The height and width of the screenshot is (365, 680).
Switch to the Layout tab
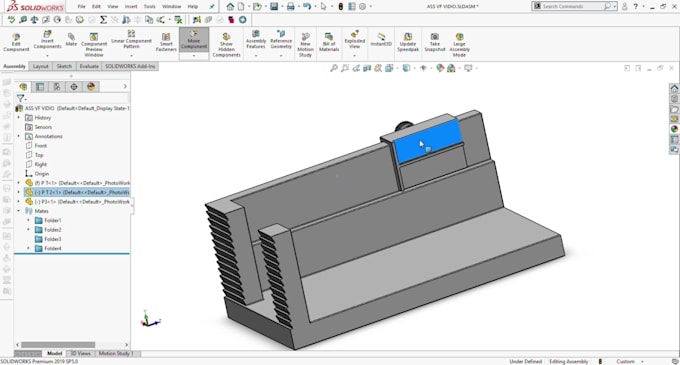click(x=40, y=66)
